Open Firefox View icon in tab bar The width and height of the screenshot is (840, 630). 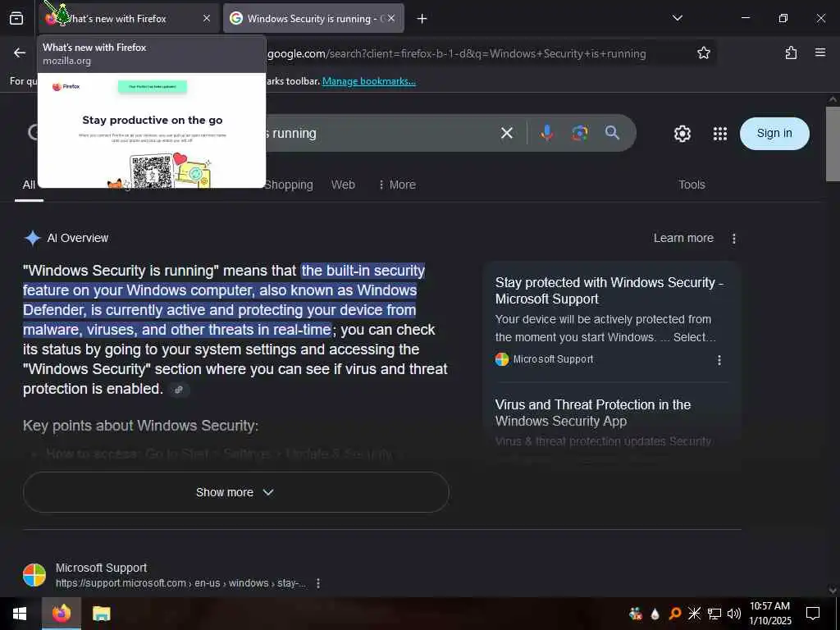click(16, 18)
